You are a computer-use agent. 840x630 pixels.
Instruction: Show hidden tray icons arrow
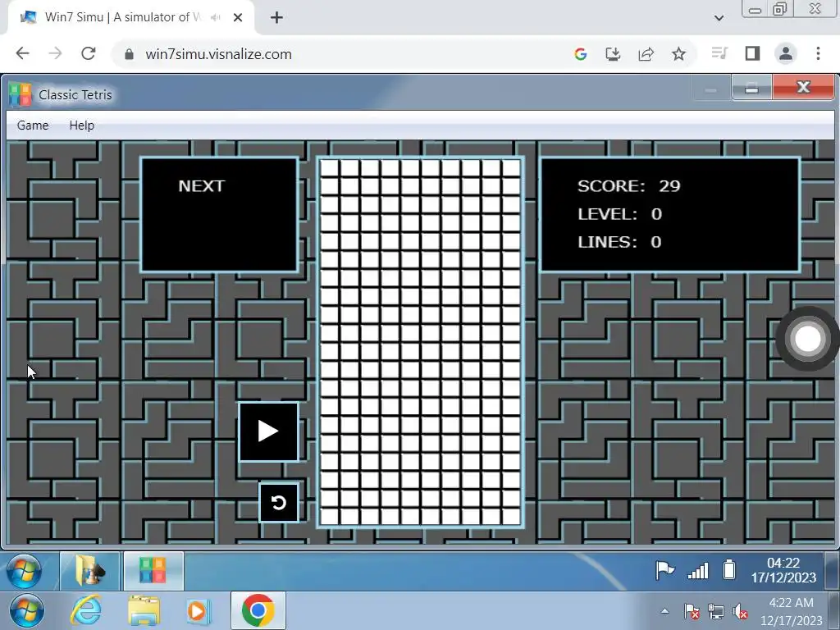[x=664, y=611]
